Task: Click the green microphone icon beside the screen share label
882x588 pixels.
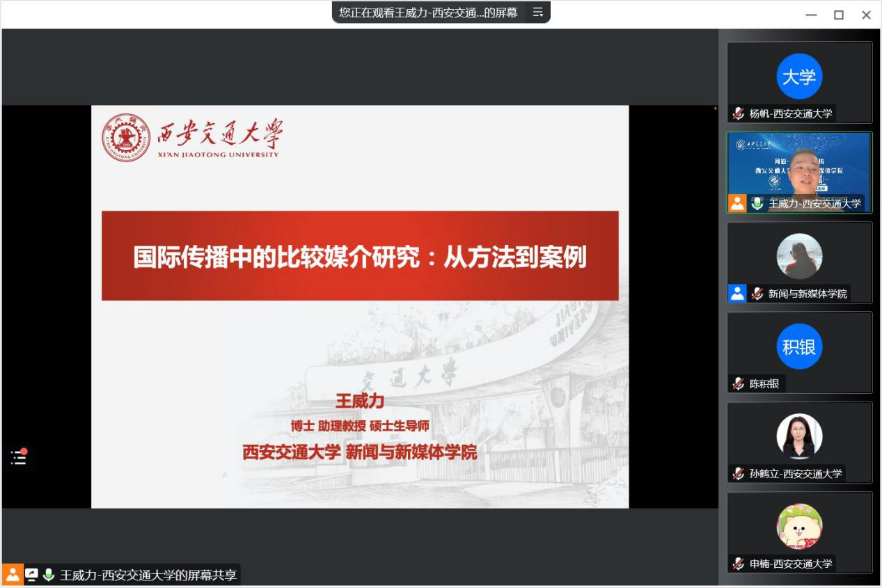Action: tap(49, 575)
